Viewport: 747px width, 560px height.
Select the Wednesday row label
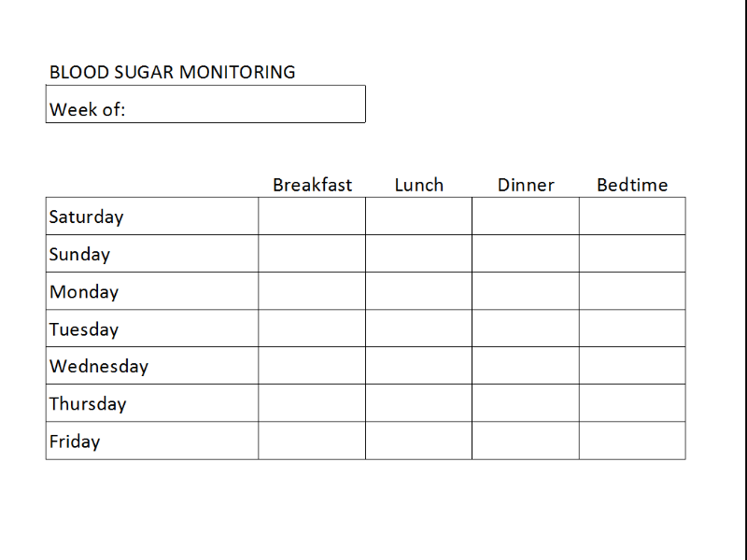(x=99, y=366)
